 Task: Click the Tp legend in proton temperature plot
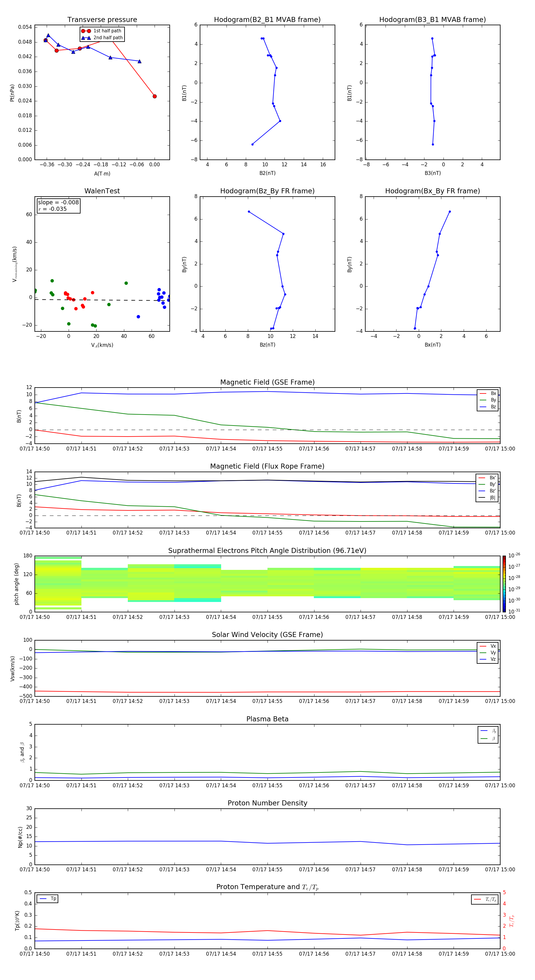48,899
